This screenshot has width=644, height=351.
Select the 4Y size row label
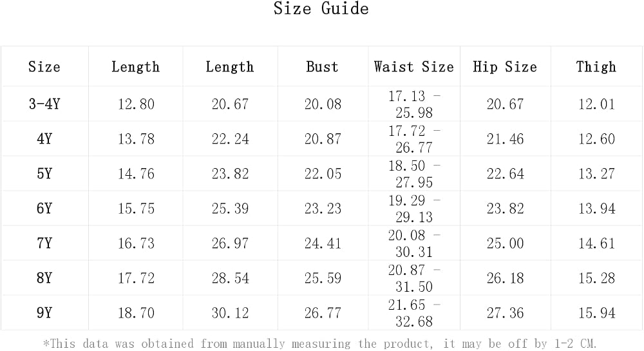tap(44, 138)
